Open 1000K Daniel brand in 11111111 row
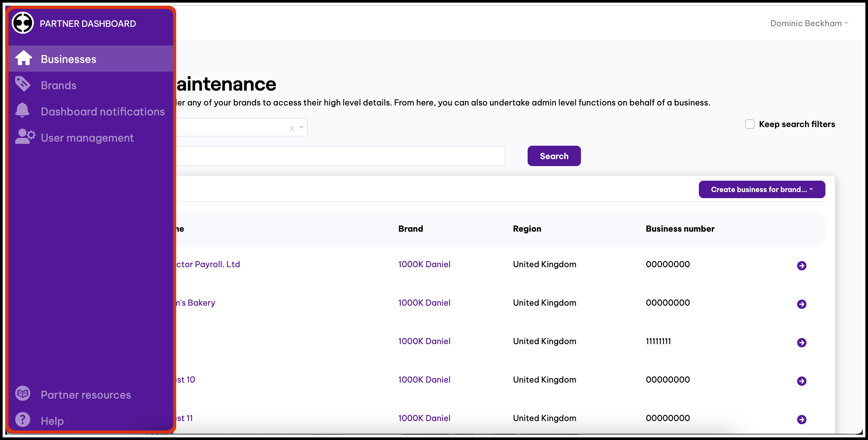 (x=424, y=341)
